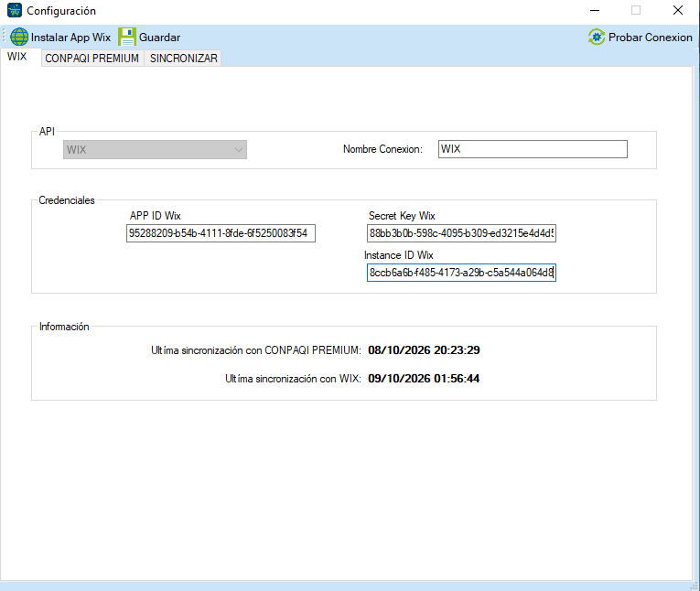
Task: Open the SINCRONIZAR tab
Action: coord(184,59)
